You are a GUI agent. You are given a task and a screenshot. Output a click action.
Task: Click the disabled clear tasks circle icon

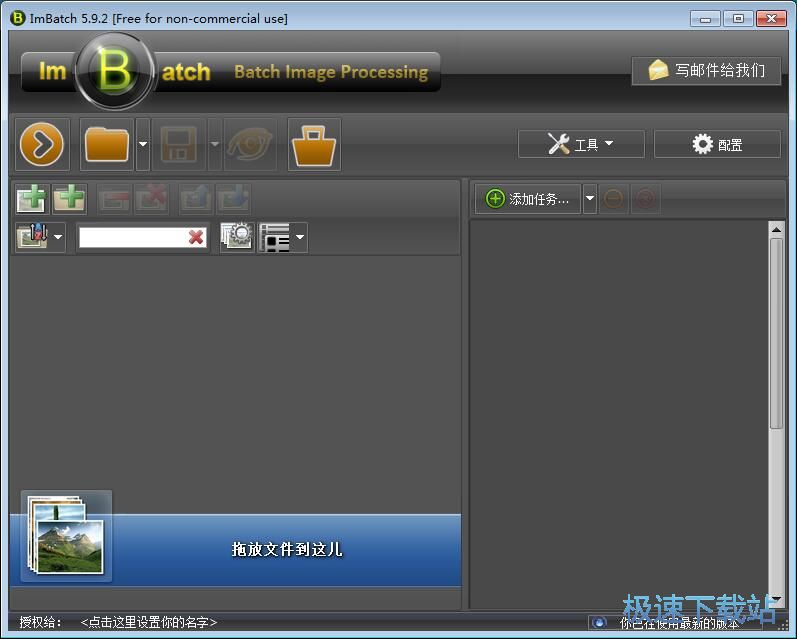[646, 199]
